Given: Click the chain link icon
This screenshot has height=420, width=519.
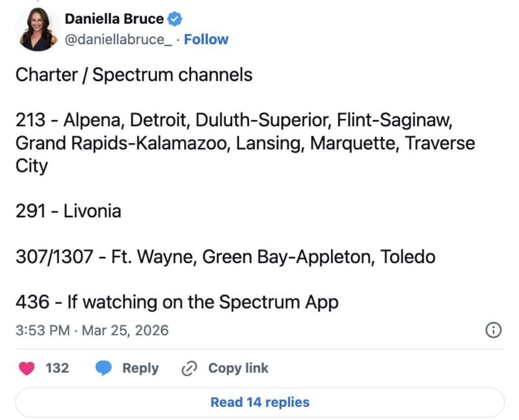Looking at the screenshot, I should [x=189, y=368].
